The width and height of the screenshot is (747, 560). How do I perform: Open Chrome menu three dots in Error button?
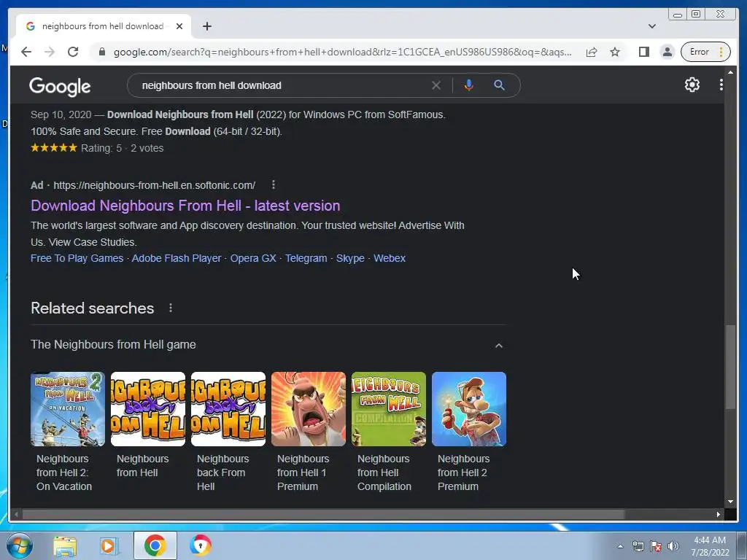(721, 52)
